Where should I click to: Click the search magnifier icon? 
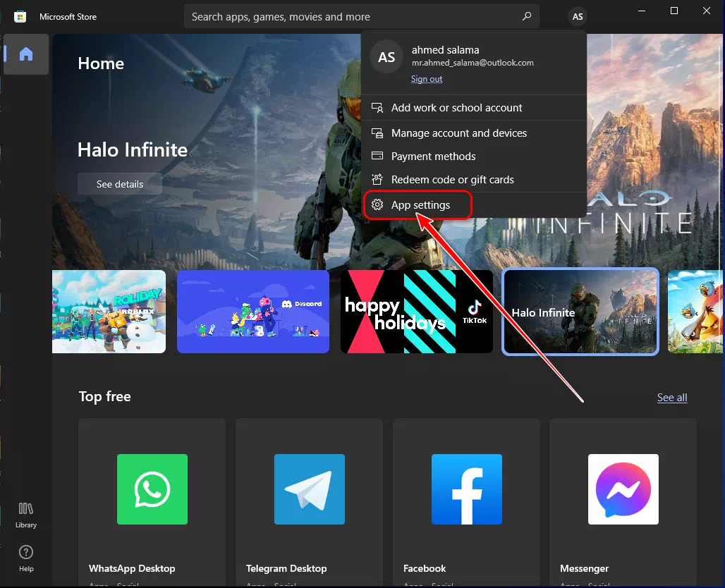(526, 17)
